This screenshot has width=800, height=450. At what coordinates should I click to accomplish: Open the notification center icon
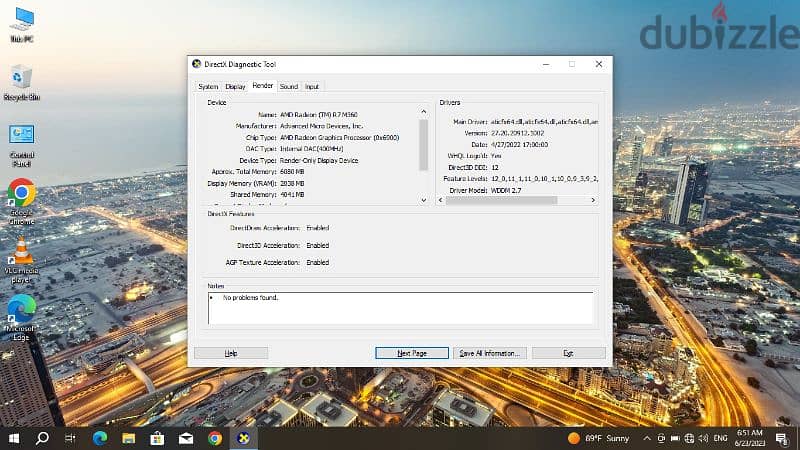[782, 438]
